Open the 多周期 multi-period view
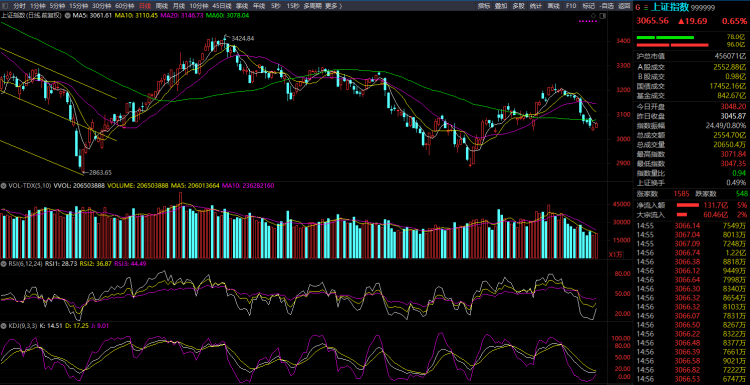The height and width of the screenshot is (385, 750). 312,6
